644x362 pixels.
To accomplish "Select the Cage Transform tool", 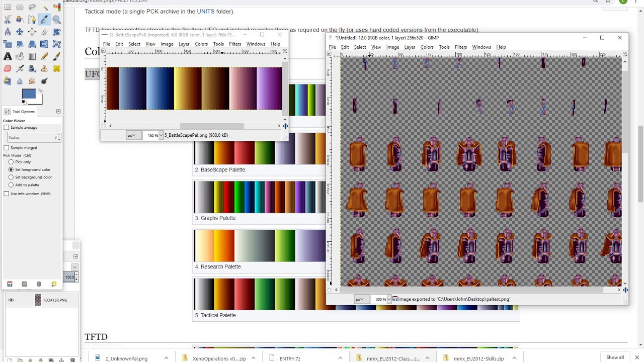I will point(56,44).
